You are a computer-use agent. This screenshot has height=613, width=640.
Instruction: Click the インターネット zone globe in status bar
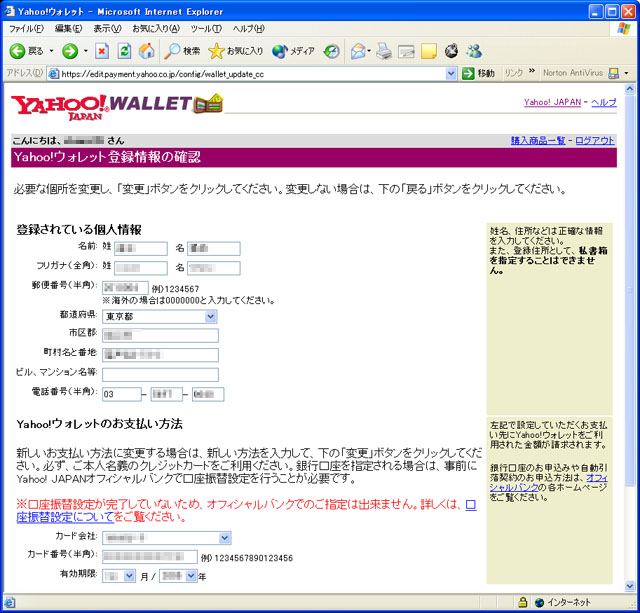click(x=540, y=602)
